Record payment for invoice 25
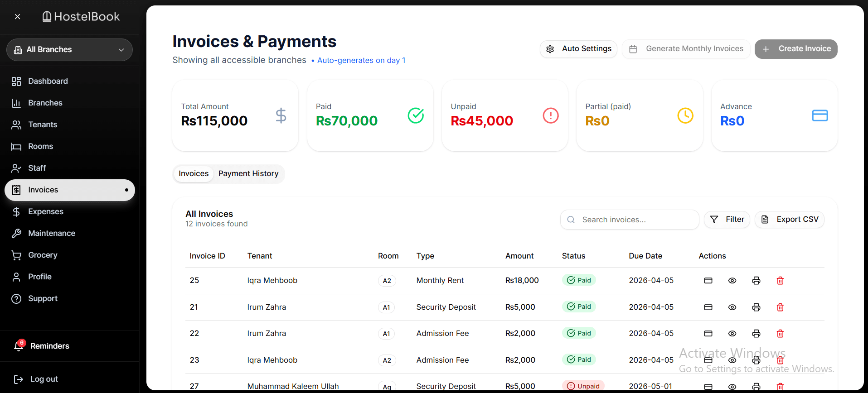868x393 pixels. point(708,281)
